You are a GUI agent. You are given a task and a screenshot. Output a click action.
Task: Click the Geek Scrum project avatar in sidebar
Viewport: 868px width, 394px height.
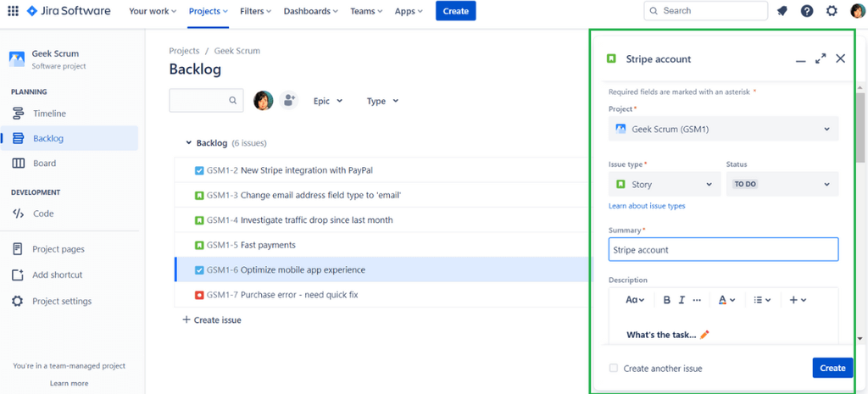point(17,58)
